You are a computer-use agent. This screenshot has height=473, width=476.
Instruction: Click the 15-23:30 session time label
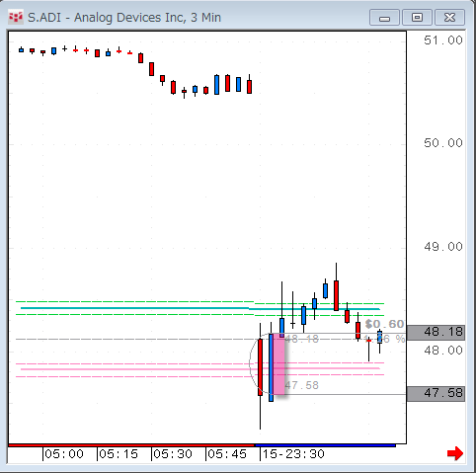click(293, 454)
